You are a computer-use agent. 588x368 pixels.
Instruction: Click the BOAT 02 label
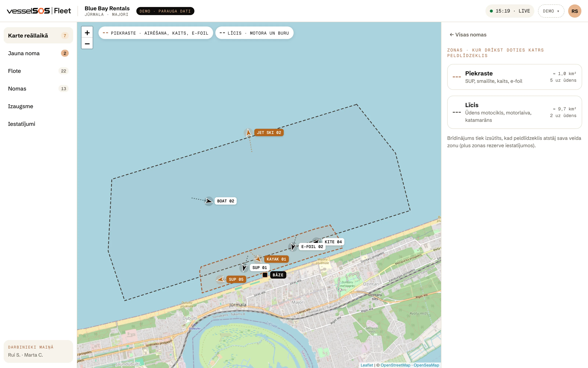(226, 201)
